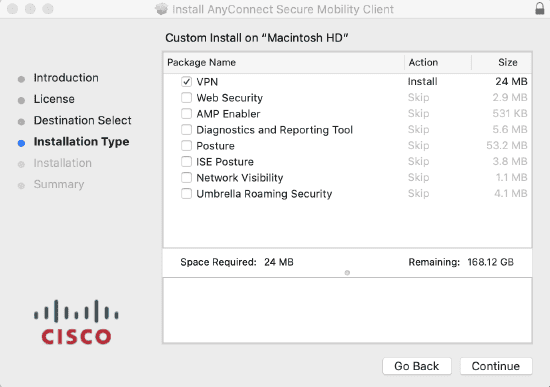Click the Remaining 168.12 GB value
The width and height of the screenshot is (550, 387).
click(490, 262)
